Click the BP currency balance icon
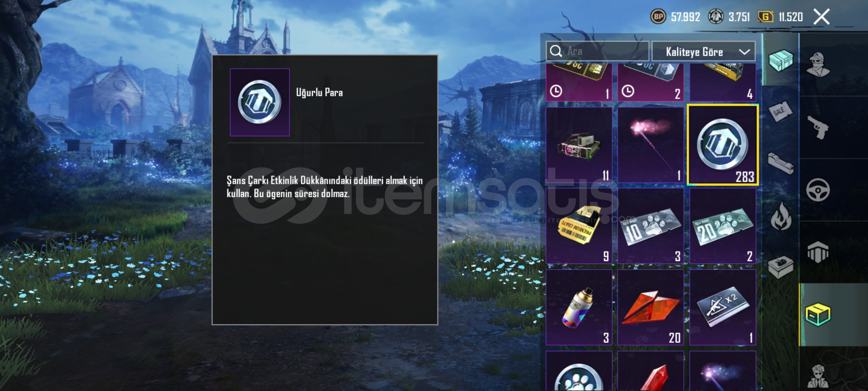Viewport: 868px width, 391px height. pyautogui.click(x=658, y=17)
